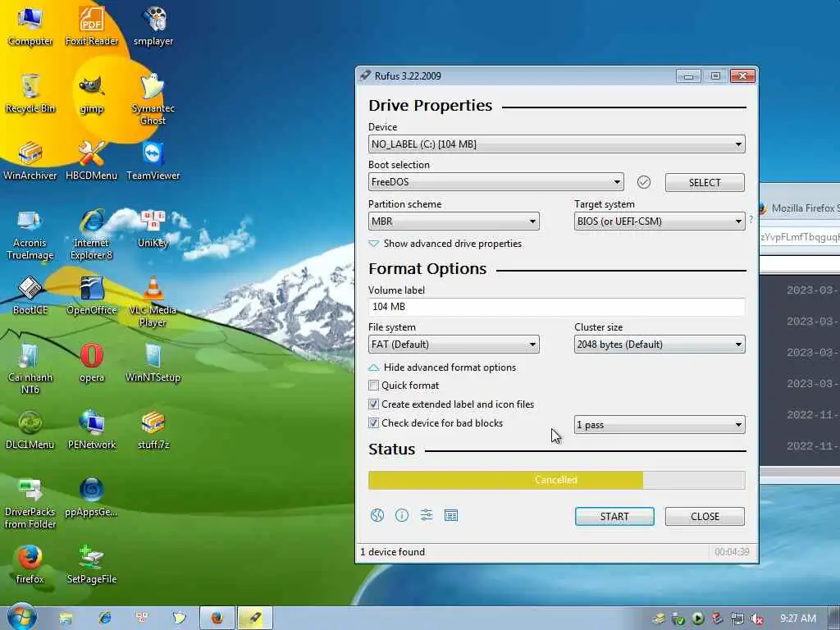Expand Show advanced drive properties
Image resolution: width=840 pixels, height=630 pixels.
445,244
